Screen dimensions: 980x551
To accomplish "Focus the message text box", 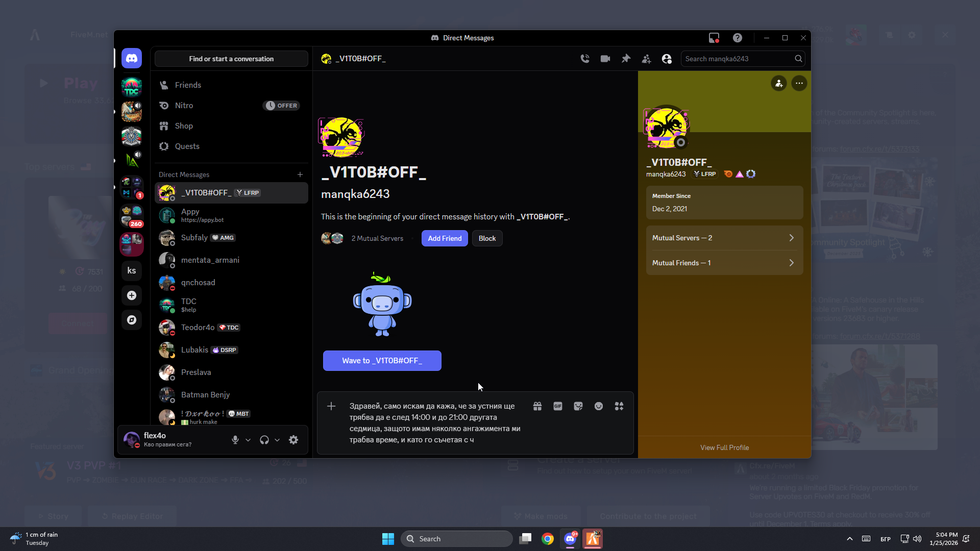I will pos(435,423).
